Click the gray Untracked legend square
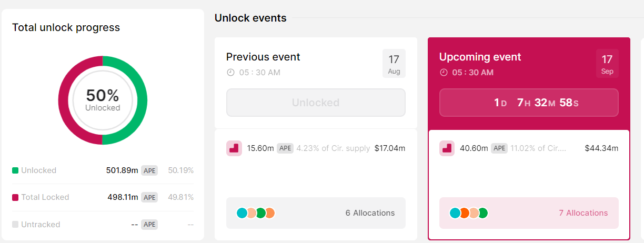This screenshot has height=243, width=644. click(15, 225)
